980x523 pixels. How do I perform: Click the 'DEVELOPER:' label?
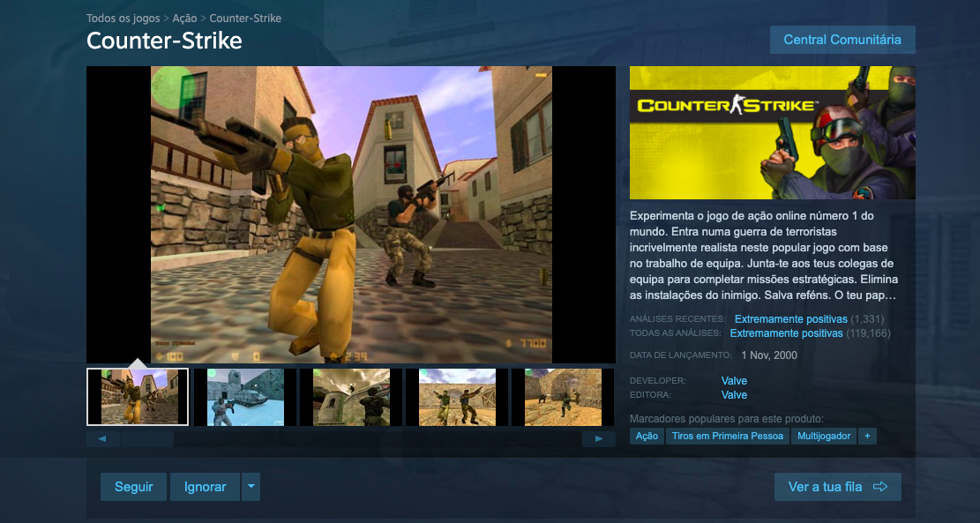coord(658,380)
